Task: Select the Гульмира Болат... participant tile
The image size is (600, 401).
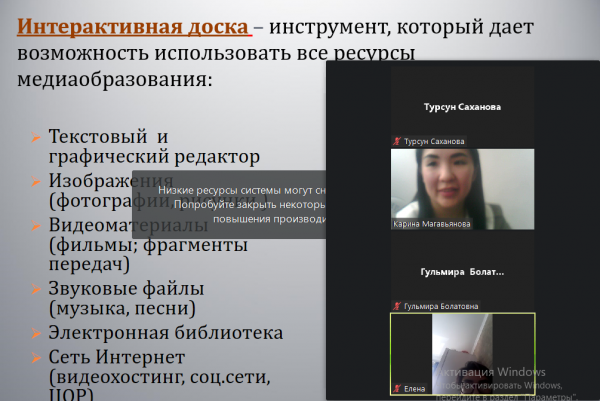Action: 461,270
